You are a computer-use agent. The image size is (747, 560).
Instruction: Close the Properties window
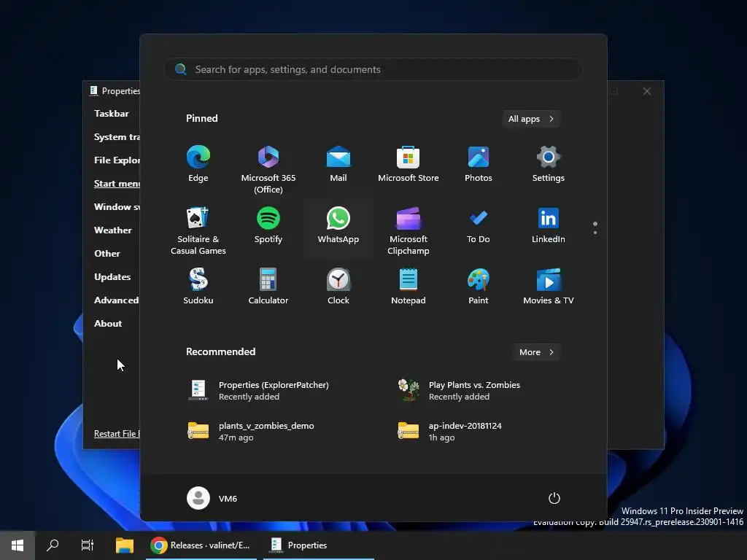(x=646, y=91)
